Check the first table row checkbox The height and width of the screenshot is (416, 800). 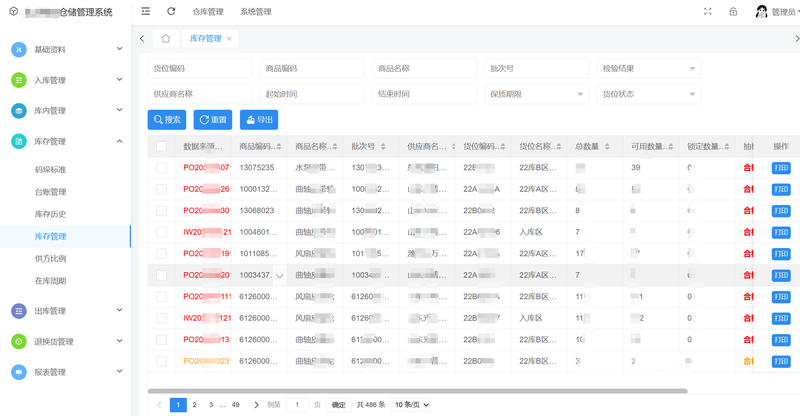(162, 167)
